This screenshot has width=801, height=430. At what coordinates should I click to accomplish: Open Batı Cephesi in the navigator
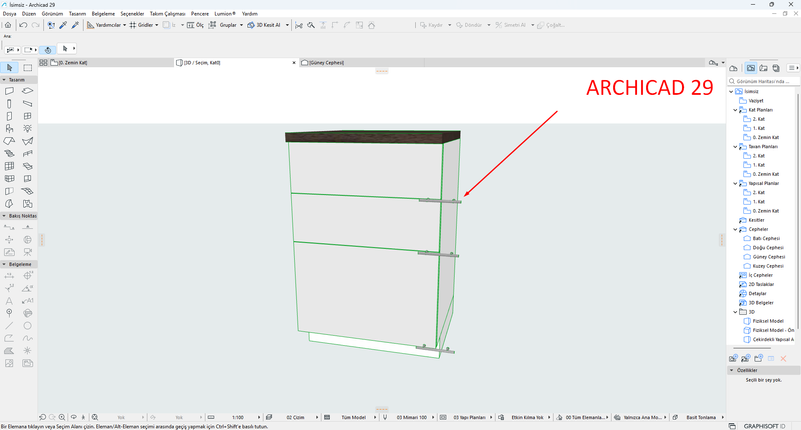(766, 238)
